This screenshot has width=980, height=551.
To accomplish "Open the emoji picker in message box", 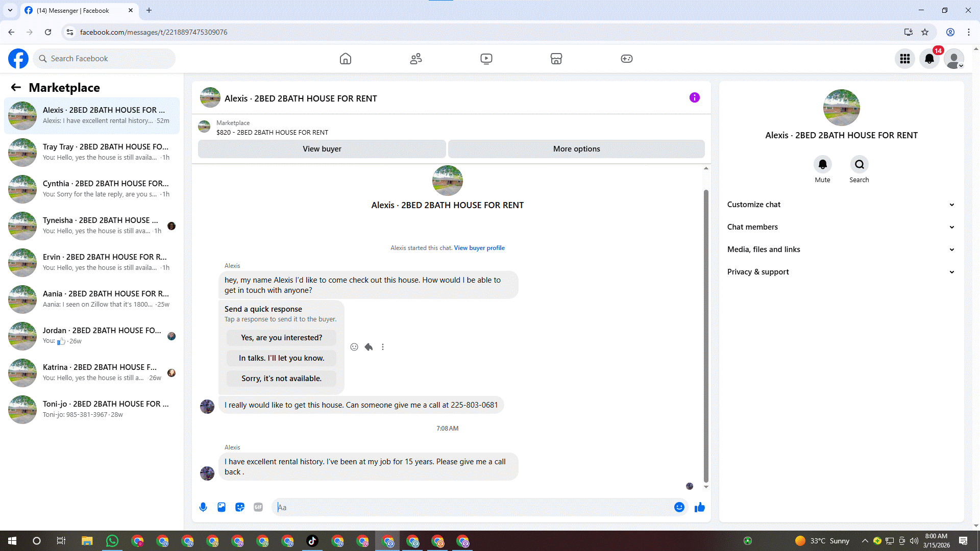I will coord(679,507).
